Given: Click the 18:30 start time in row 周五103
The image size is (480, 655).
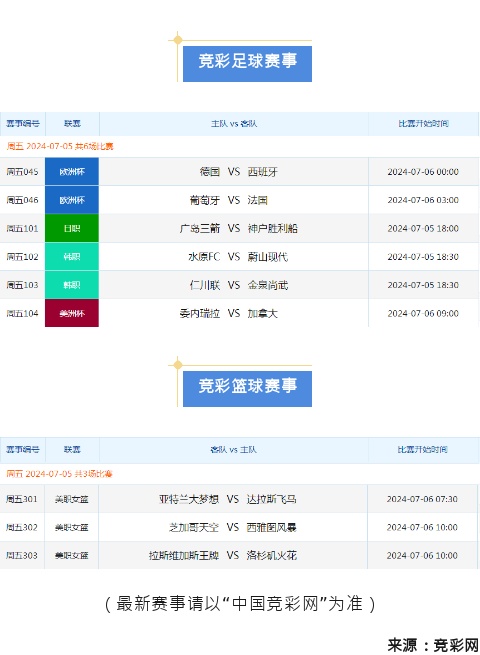Looking at the screenshot, I should (x=423, y=285).
